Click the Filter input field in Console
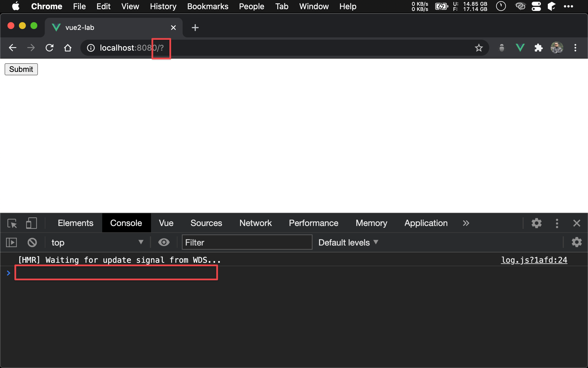Image resolution: width=588 pixels, height=368 pixels. pos(247,243)
